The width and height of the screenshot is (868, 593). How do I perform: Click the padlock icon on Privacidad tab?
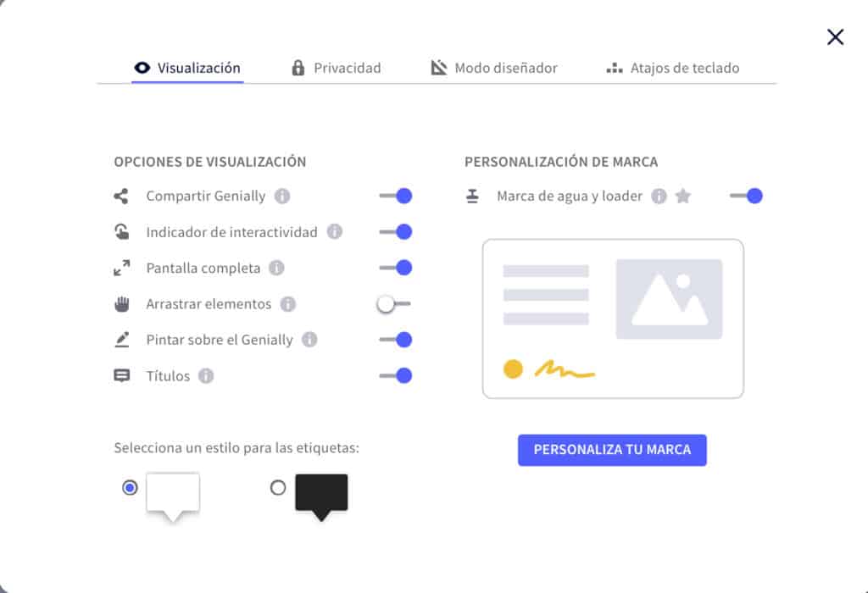298,68
